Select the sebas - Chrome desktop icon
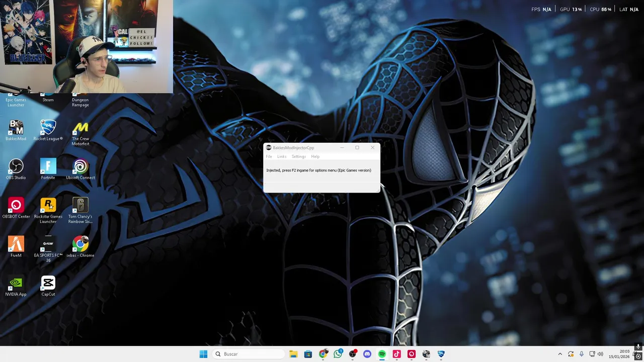Screen dimensions: 644x362 point(80,247)
